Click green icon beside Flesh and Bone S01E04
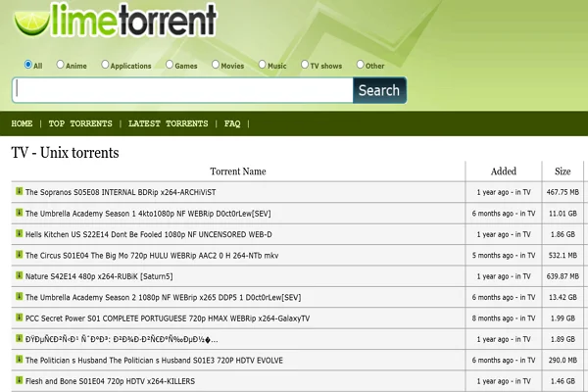 pyautogui.click(x=19, y=381)
